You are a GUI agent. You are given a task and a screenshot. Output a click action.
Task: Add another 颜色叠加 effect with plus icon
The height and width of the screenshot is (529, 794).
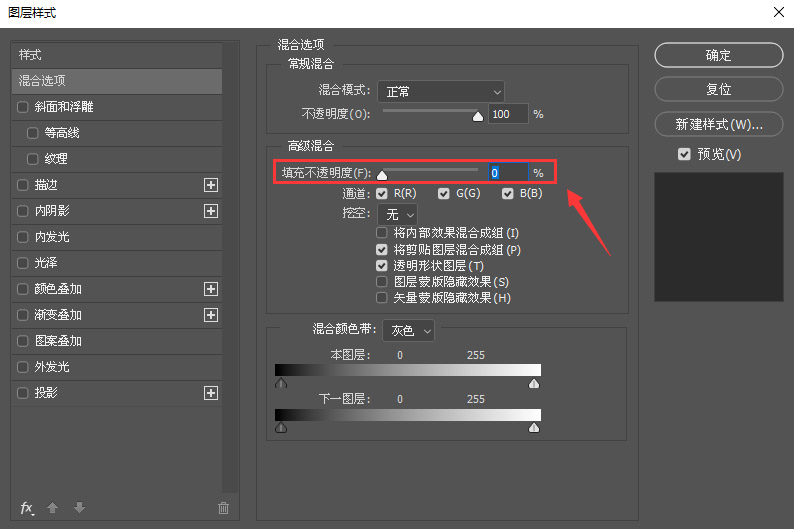point(211,289)
